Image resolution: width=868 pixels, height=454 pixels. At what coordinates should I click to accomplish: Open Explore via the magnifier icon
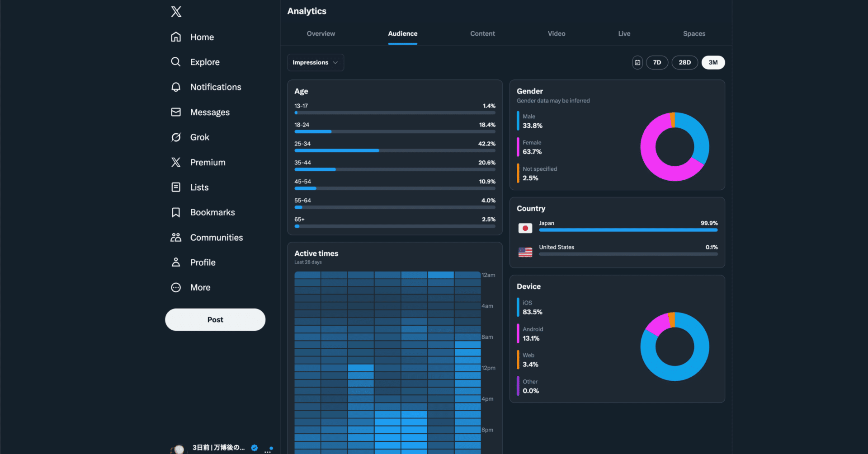(x=176, y=62)
